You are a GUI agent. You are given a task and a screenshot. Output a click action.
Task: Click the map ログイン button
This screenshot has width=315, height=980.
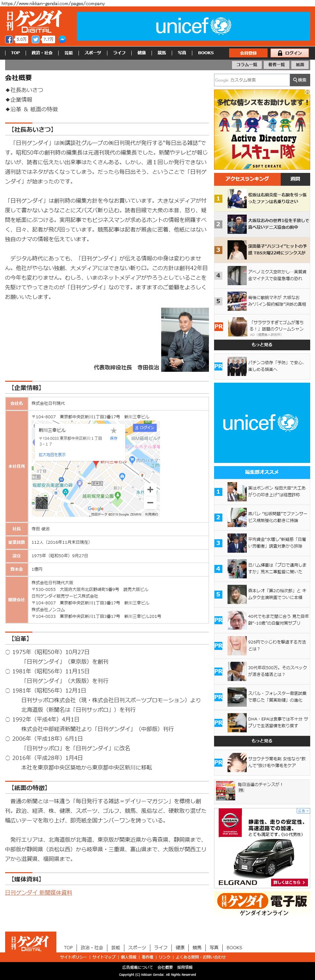145,428
